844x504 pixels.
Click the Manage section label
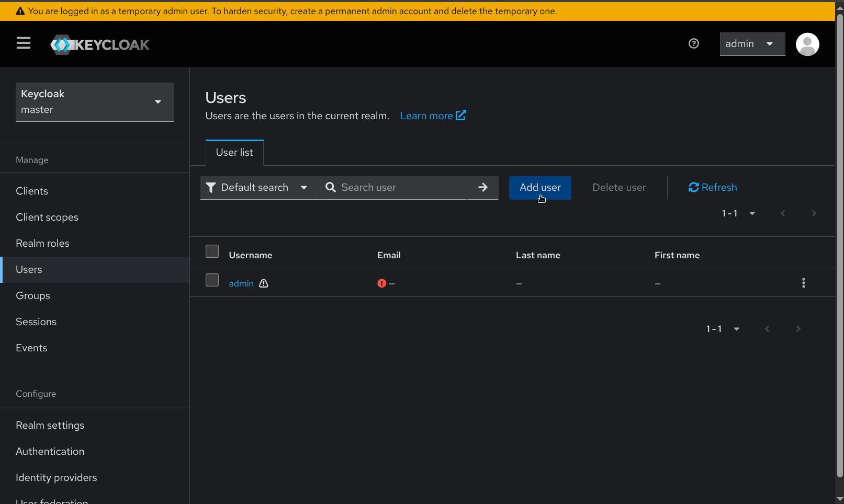pyautogui.click(x=32, y=160)
